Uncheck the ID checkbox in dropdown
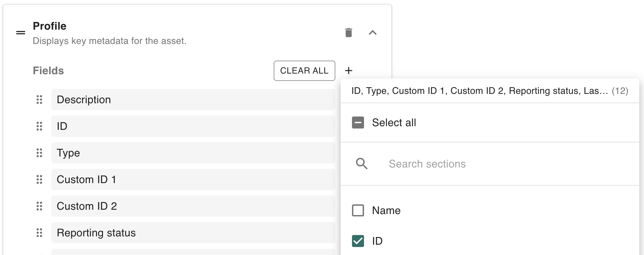 tap(358, 241)
